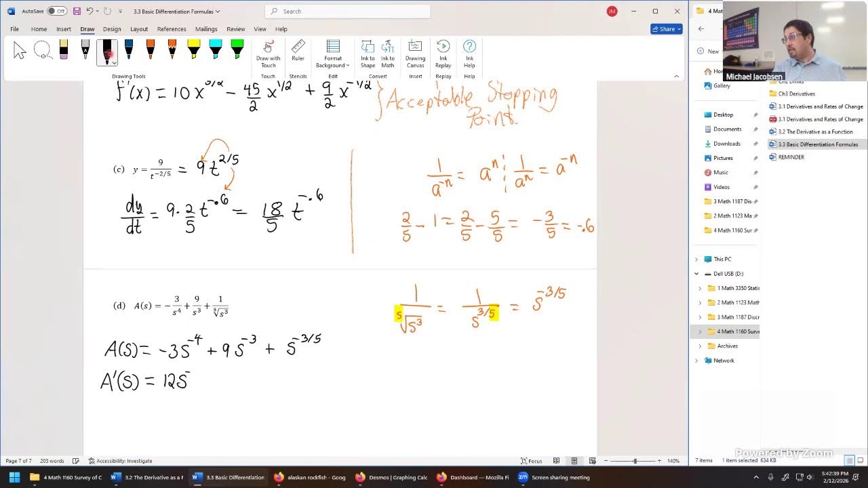Select the dark blue pen
Image resolution: width=868 pixels, height=488 pixels.
[x=129, y=50]
